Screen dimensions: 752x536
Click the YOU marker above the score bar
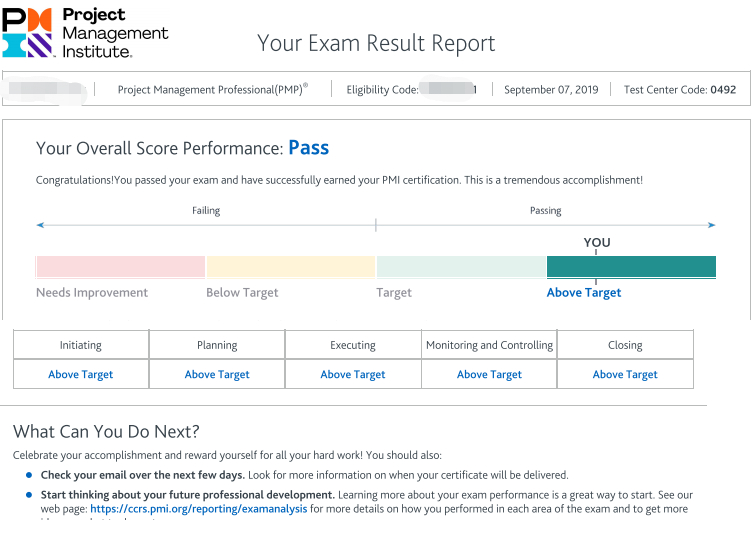point(597,243)
